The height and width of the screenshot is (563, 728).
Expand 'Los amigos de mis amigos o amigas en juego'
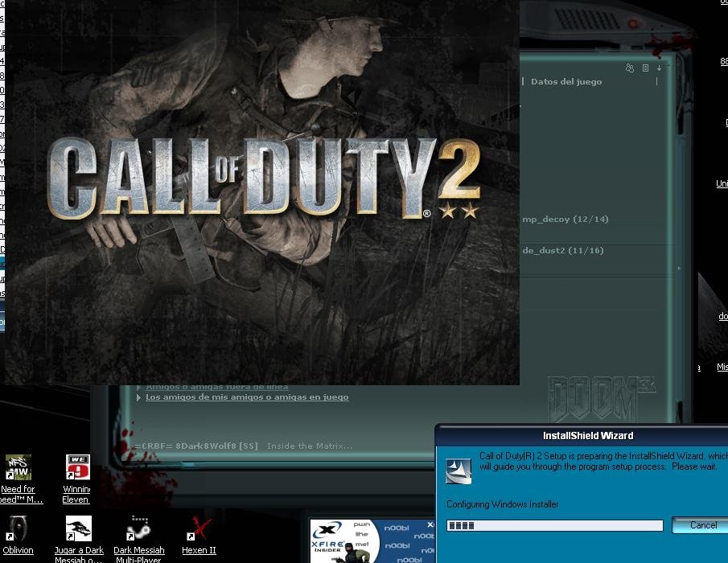(x=138, y=397)
